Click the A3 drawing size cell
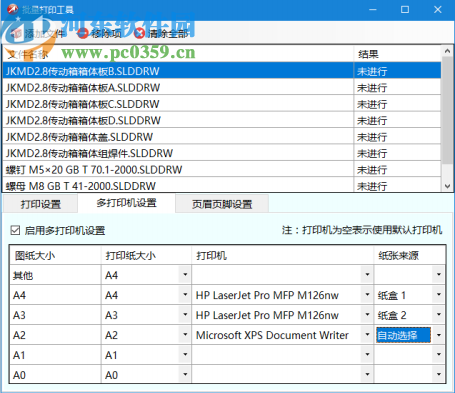Screen dimensions: 455x393 55,315
